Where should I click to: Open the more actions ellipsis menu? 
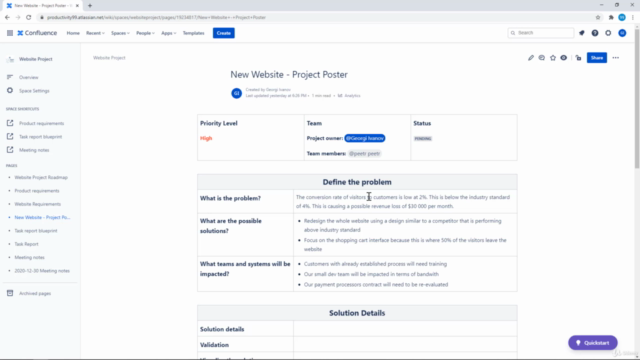click(616, 58)
